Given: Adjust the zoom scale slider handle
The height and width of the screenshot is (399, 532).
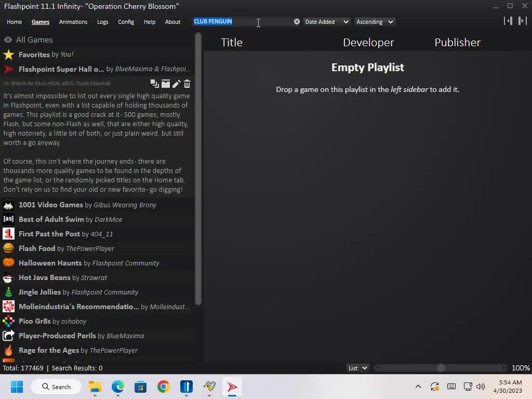Looking at the screenshot, I should point(441,368).
